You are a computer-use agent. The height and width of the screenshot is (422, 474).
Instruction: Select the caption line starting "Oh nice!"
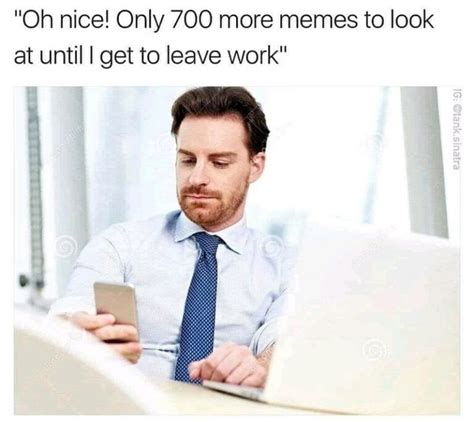click(224, 21)
